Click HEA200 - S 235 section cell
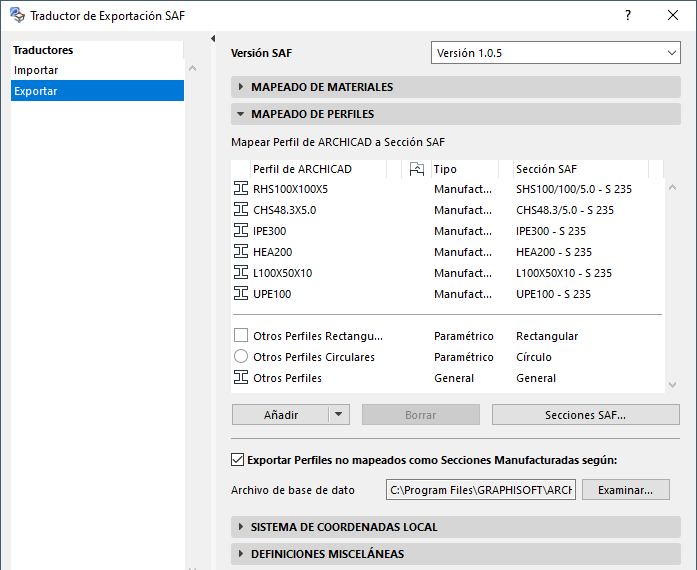 [x=554, y=252]
